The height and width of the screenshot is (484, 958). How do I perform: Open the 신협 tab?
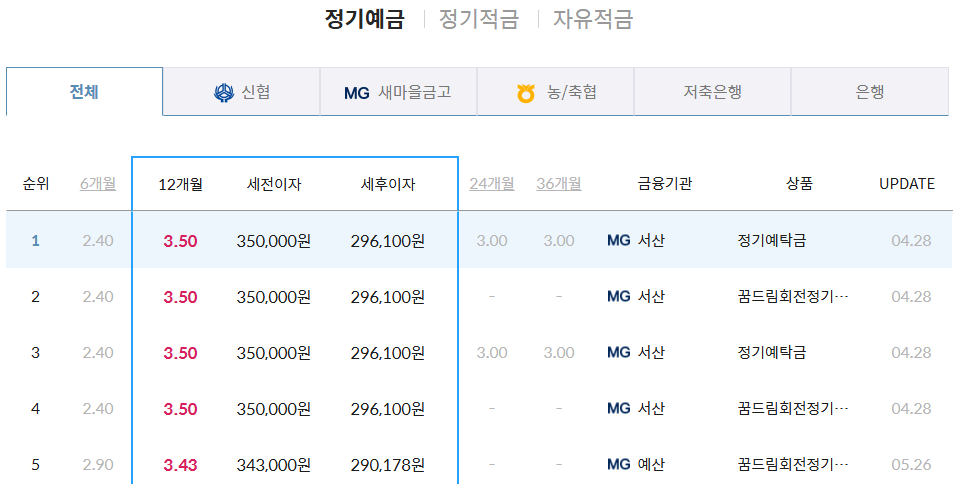(x=241, y=92)
